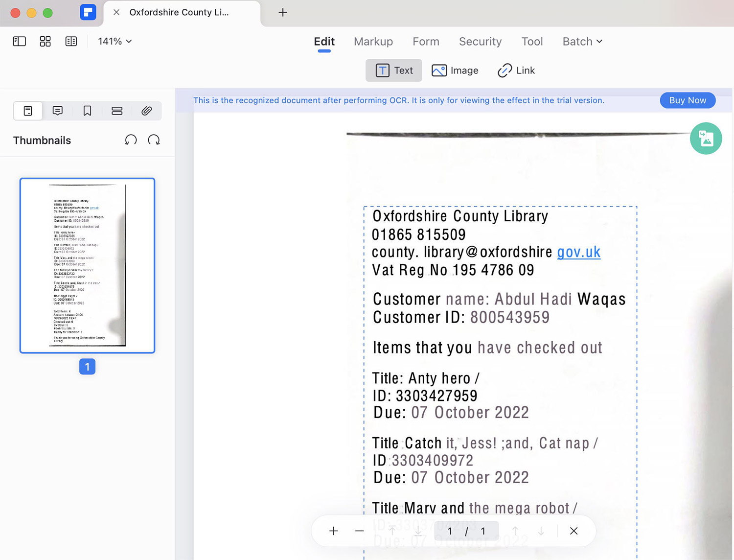Switch to two-page reading view icon
Screen dimensions: 734x560
[71, 41]
